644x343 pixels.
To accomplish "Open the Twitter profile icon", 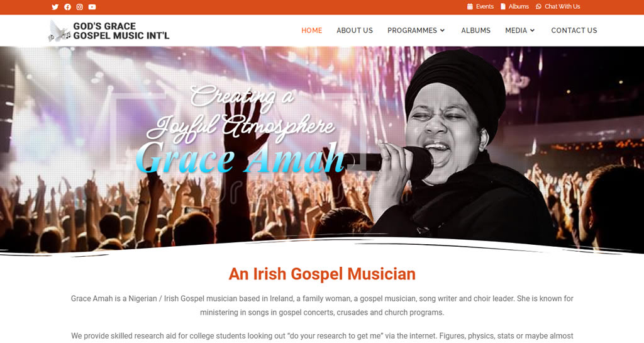I will (55, 7).
